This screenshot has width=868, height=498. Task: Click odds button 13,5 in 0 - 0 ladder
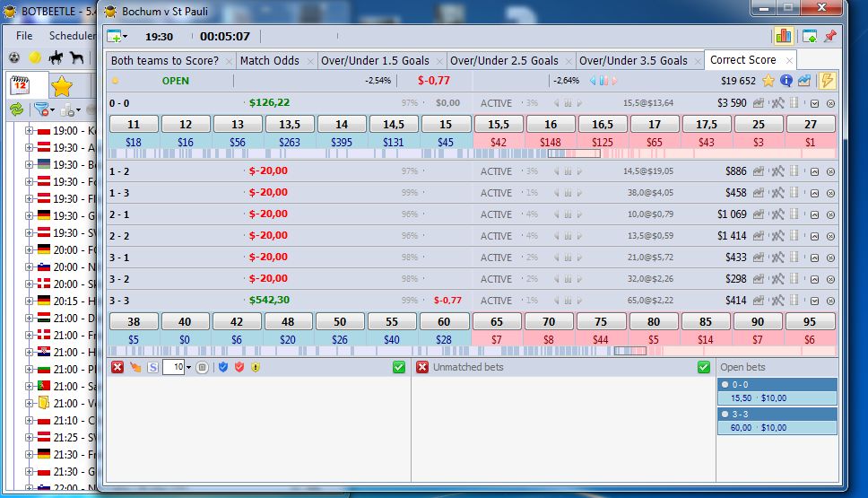pyautogui.click(x=290, y=124)
